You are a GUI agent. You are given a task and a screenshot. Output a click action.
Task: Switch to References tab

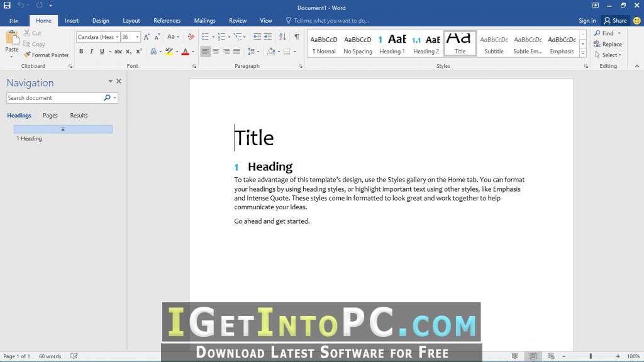167,21
